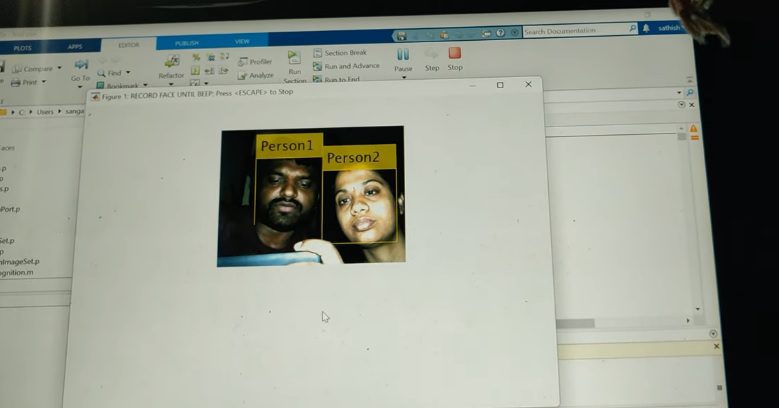This screenshot has width=779, height=408.
Task: Click the address bar search magnifier icon
Action: click(690, 92)
